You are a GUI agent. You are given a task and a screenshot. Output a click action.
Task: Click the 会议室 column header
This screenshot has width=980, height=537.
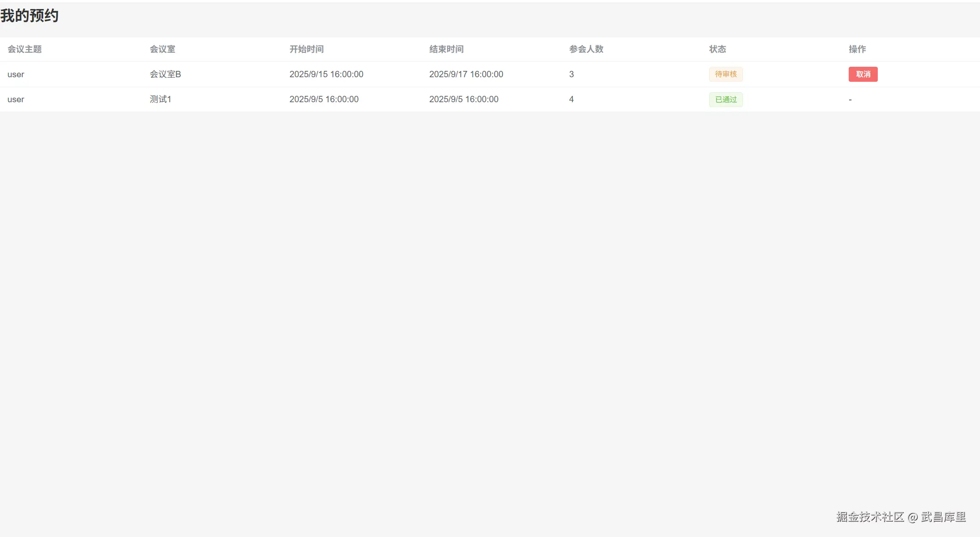click(x=162, y=49)
